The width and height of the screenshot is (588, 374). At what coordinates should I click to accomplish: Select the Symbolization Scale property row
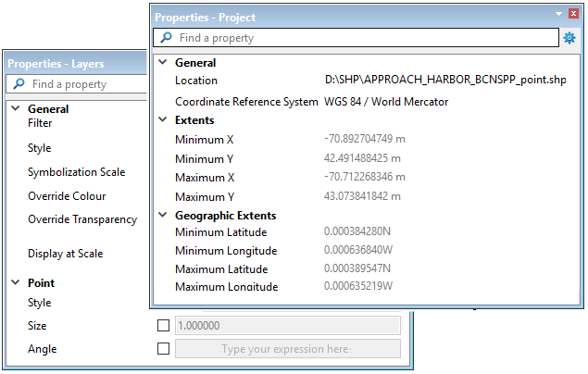76,172
